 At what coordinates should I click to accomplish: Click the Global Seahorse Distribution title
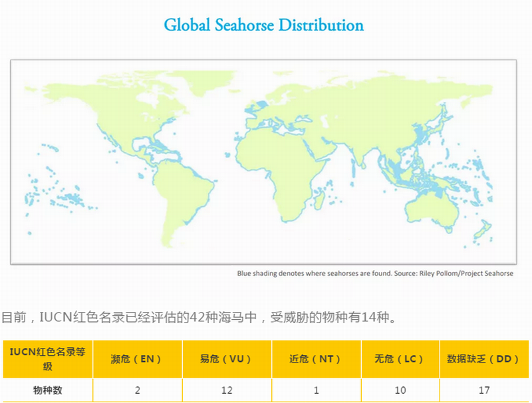264,26
